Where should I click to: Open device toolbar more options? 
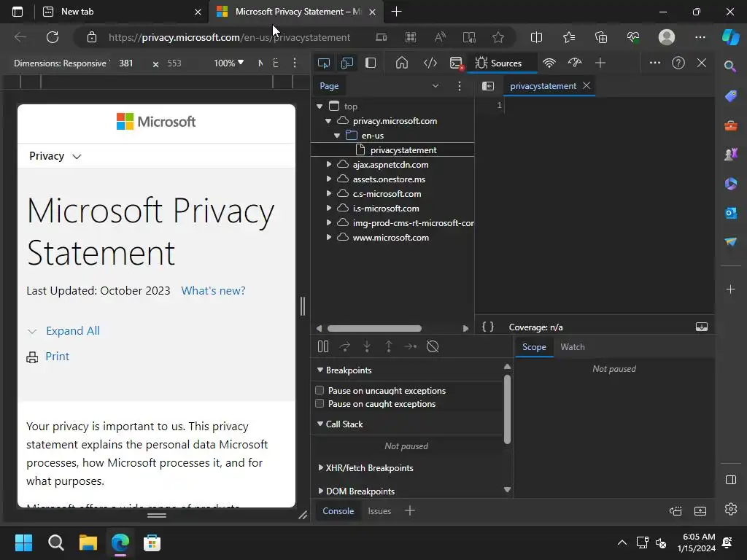295,63
